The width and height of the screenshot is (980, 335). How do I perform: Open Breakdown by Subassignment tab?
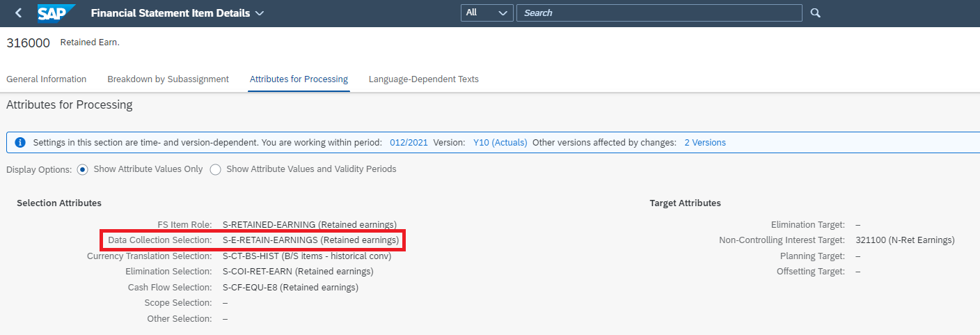(x=168, y=79)
